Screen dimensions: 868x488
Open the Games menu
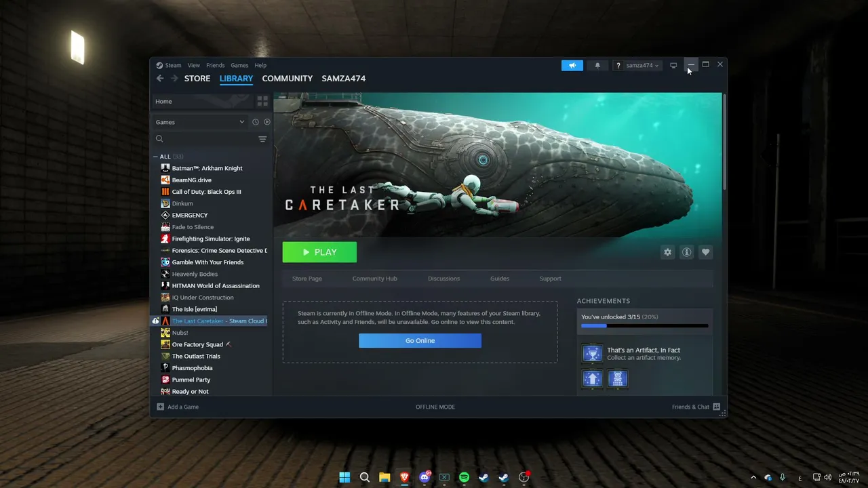pos(239,65)
